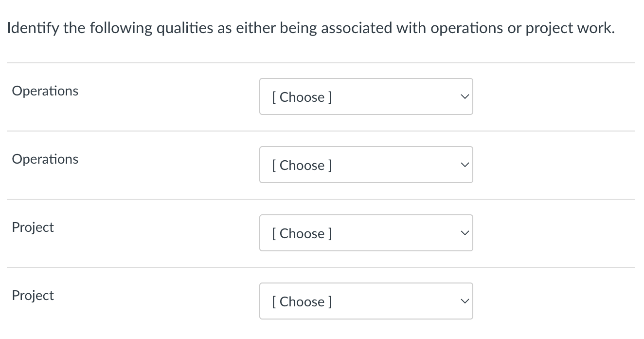Screen dimensions: 644x339
Task: Click the chevron on the second Project dropdown
Action: (x=465, y=301)
